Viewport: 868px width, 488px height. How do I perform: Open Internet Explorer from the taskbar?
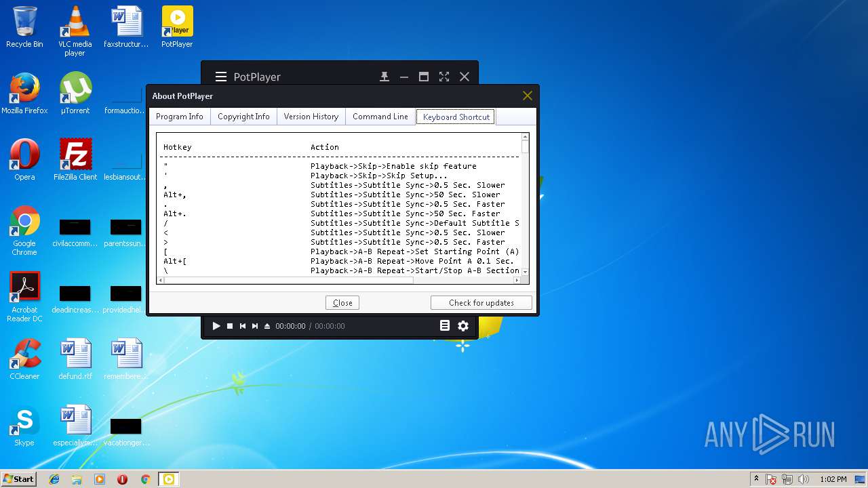pos(54,479)
